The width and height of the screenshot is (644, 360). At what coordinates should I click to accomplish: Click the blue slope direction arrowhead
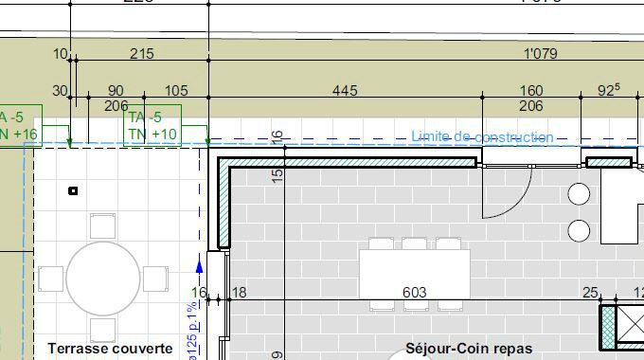200,267
